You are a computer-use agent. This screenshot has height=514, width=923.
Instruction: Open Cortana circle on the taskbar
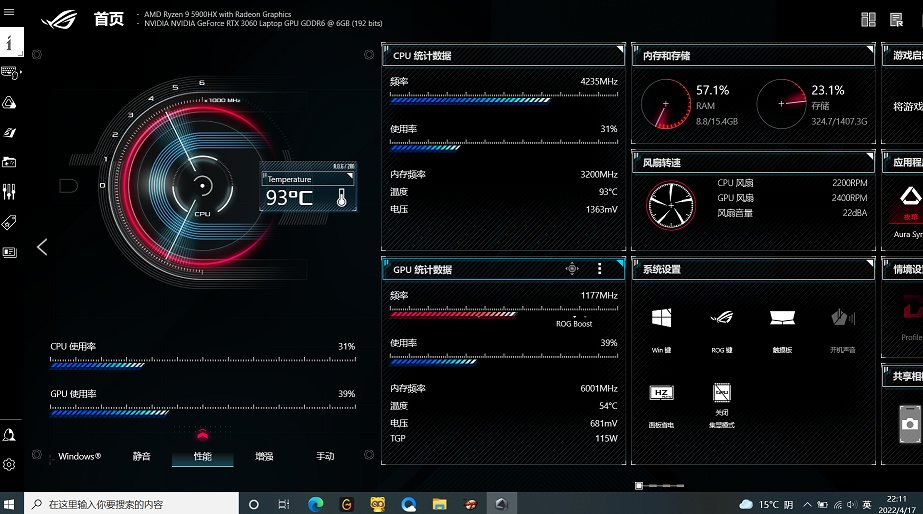click(x=254, y=504)
